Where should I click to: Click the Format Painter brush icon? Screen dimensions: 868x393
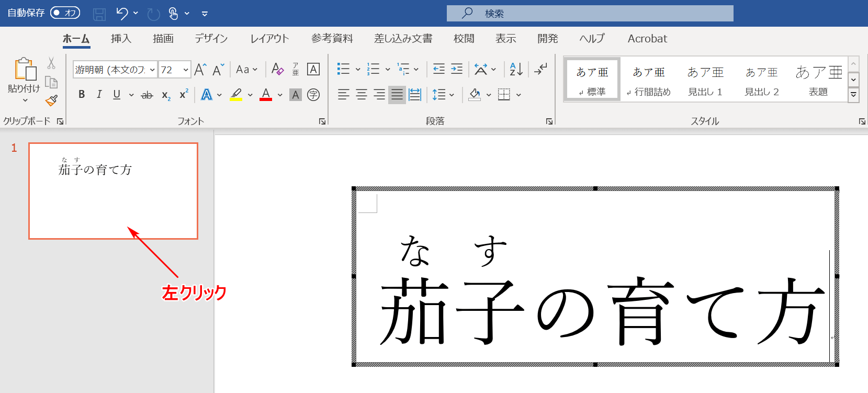[x=51, y=100]
